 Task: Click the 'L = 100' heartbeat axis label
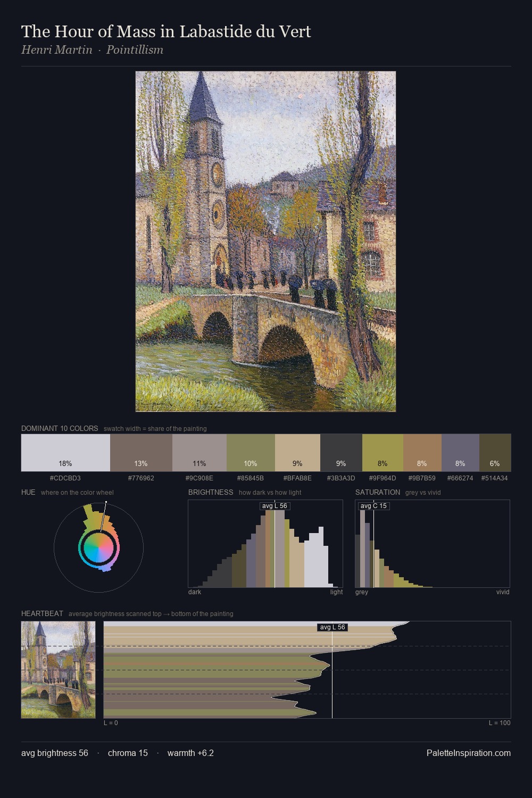coord(500,722)
